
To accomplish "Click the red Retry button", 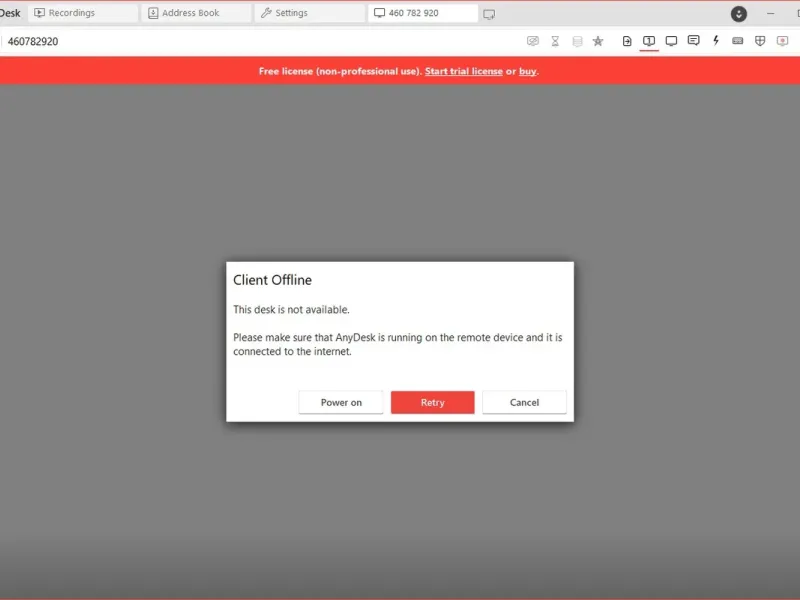I will (433, 402).
